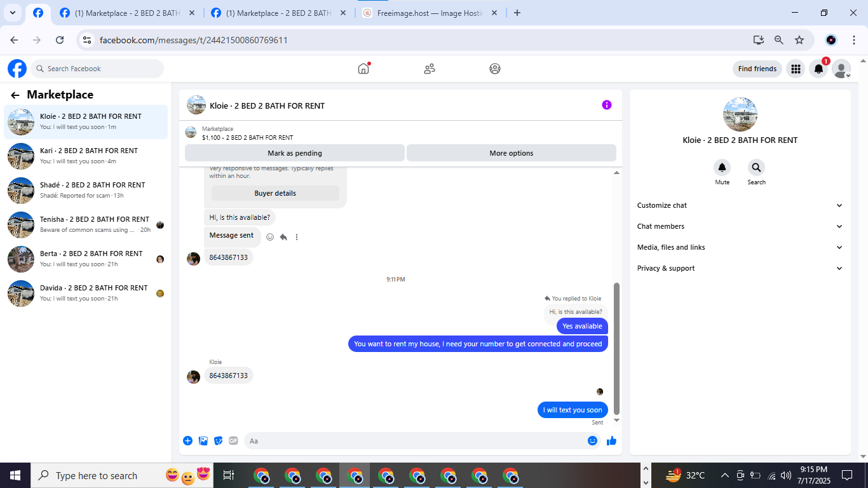Open more actions for 'Message sent'

297,237
